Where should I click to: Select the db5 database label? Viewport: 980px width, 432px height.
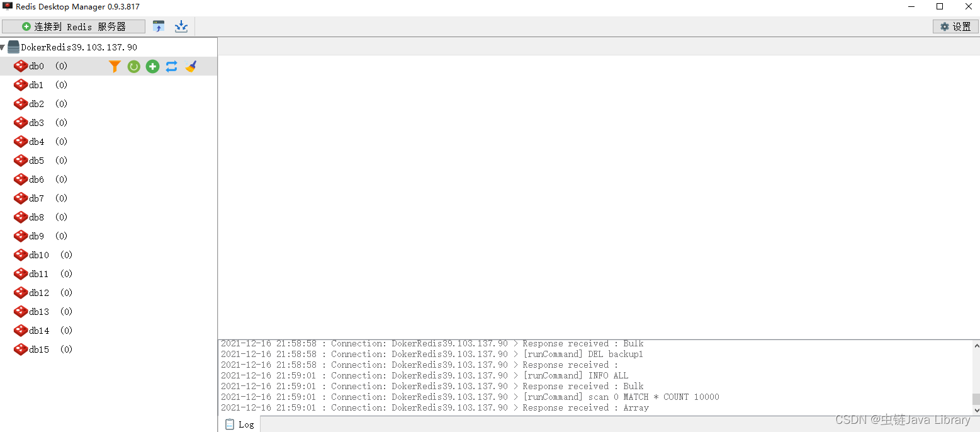[37, 161]
